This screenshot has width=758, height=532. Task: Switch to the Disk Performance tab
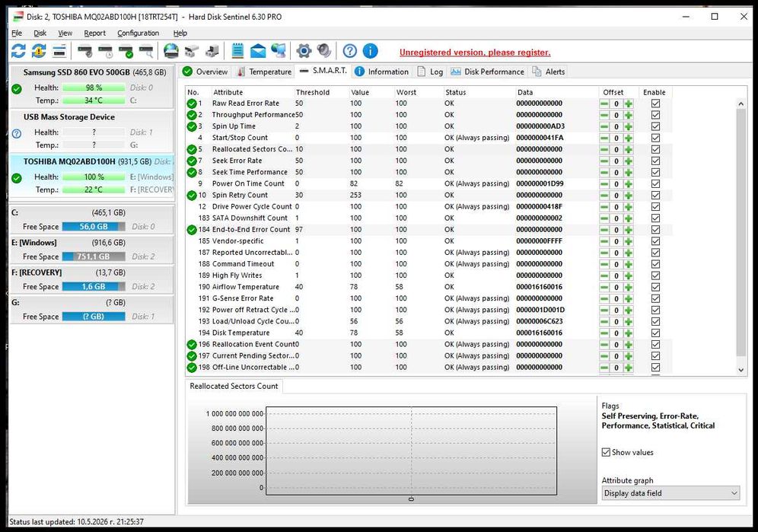[x=487, y=72]
